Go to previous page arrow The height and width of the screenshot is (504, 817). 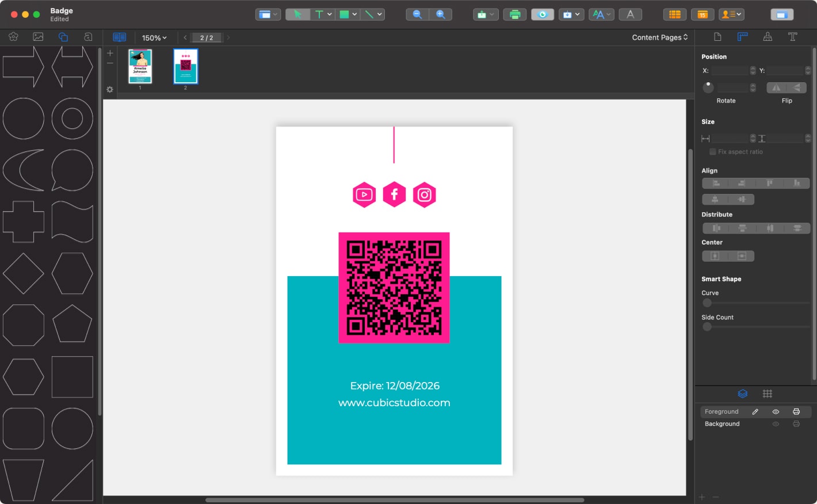click(185, 37)
